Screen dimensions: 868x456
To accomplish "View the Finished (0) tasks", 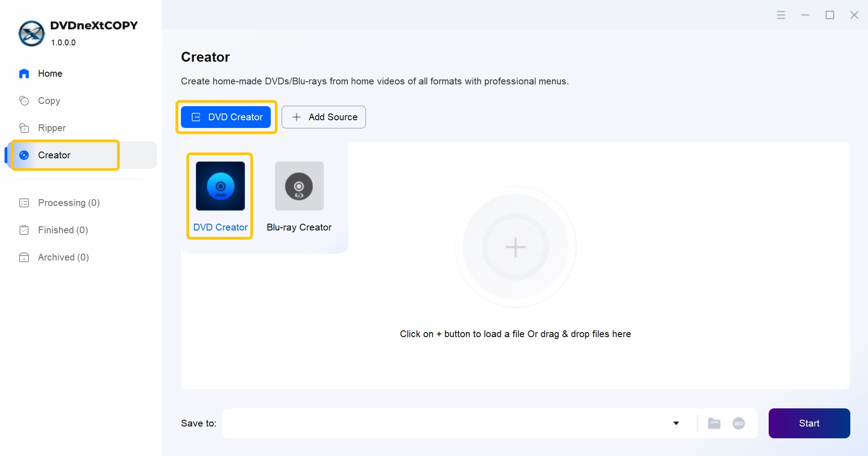I will coord(53,230).
